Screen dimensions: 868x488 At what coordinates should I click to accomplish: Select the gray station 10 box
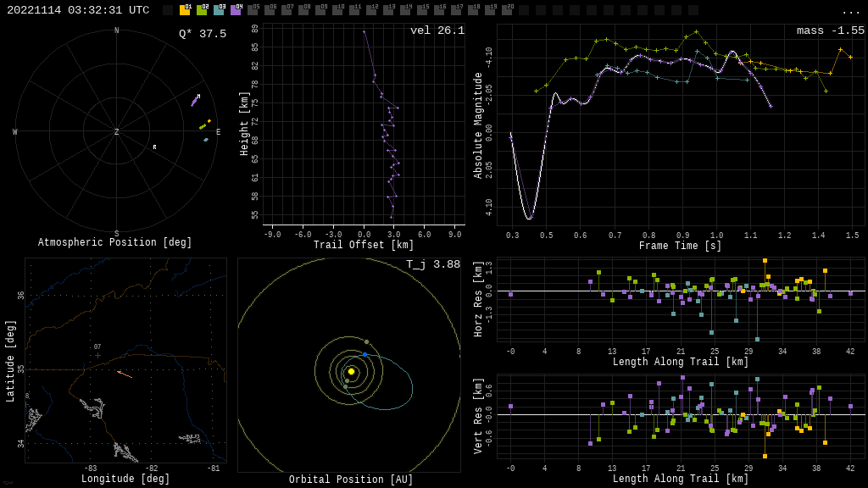tap(337, 10)
